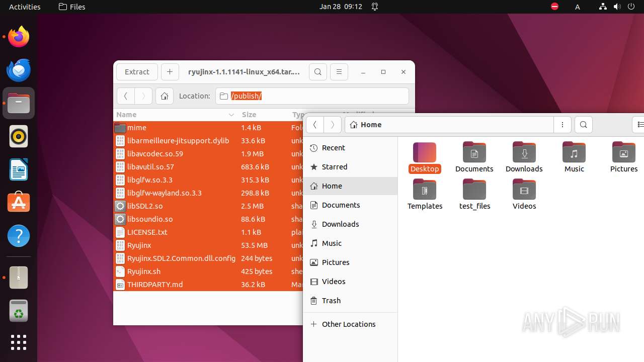Screen dimensions: 644x362
Task: Select libavcodec.so.59 file
Action: click(x=209, y=154)
